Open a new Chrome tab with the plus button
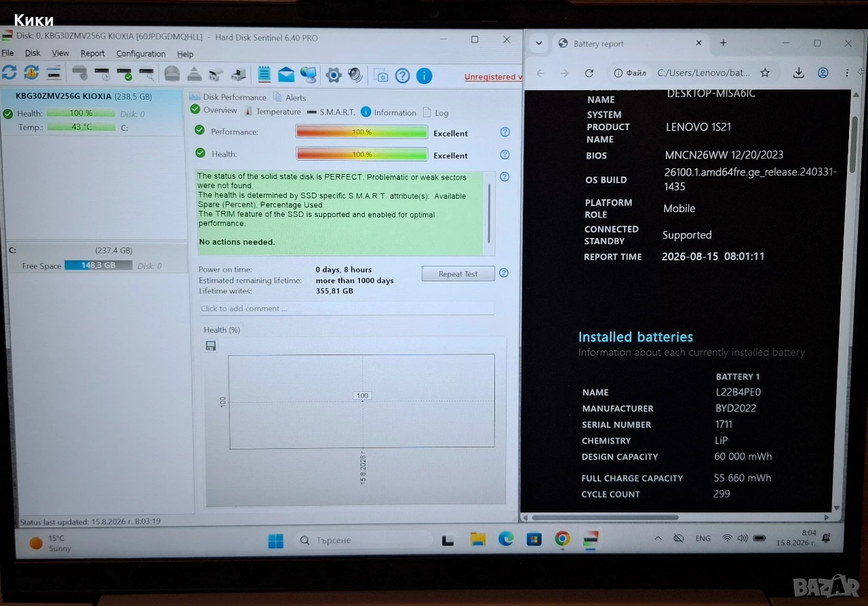Viewport: 868px width, 606px height. click(723, 43)
